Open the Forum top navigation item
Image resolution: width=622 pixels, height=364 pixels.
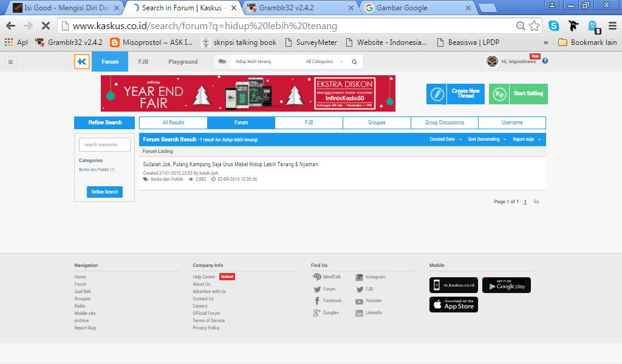point(110,62)
